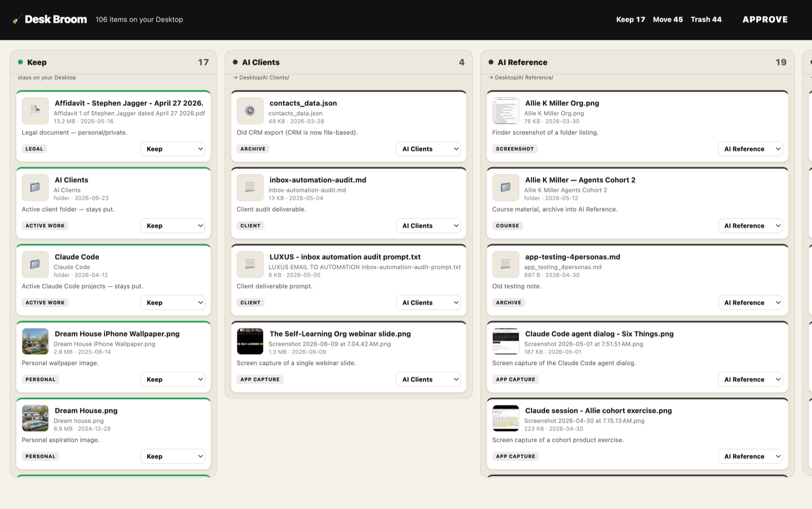Click the AI Clients folder icon in Keep

[x=35, y=187]
